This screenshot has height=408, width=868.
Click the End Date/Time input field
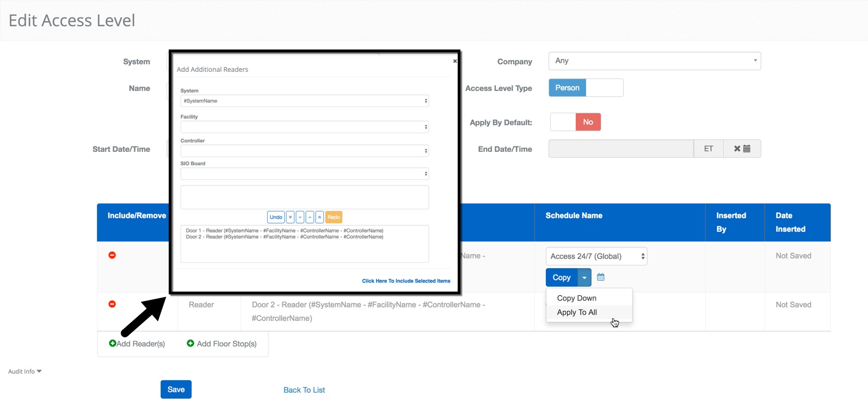pyautogui.click(x=620, y=149)
